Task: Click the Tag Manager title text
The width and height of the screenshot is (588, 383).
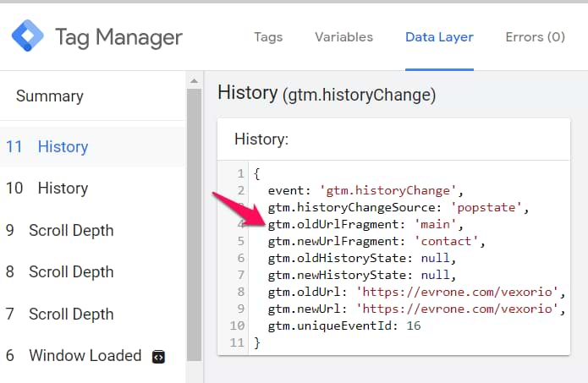Action: pos(118,37)
